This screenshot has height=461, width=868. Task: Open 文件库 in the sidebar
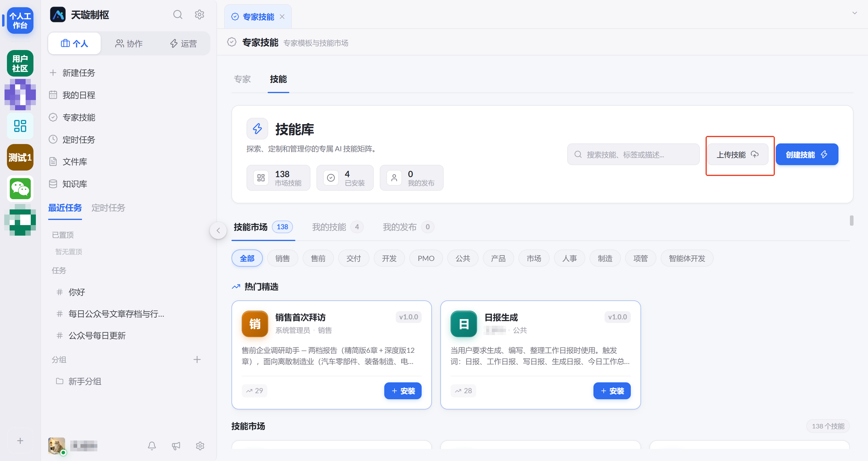point(129,162)
